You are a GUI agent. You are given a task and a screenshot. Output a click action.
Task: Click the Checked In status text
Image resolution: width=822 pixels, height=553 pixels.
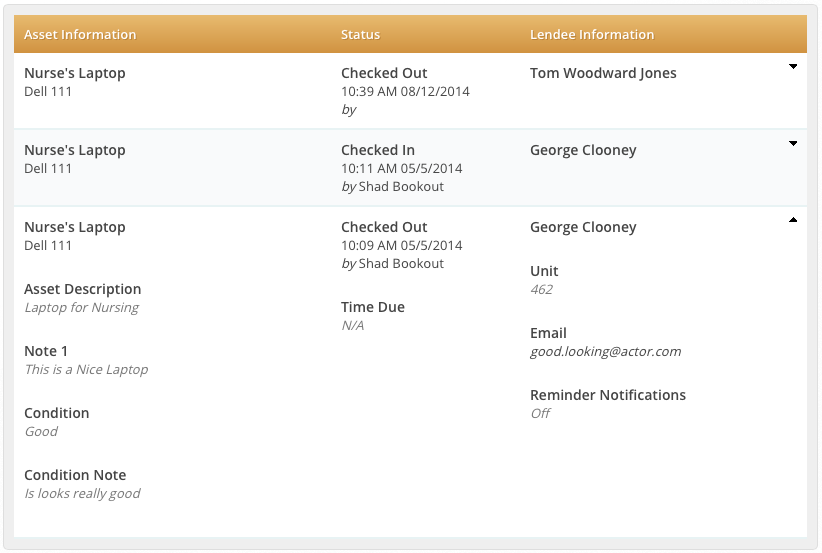(378, 150)
